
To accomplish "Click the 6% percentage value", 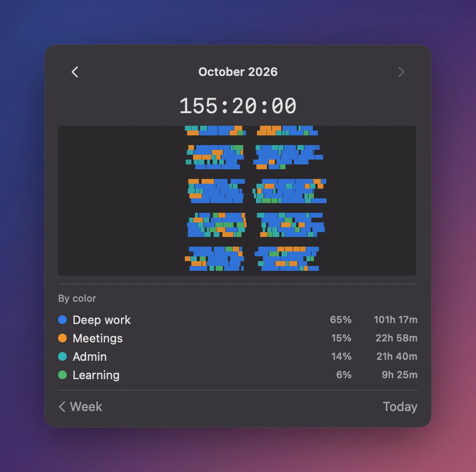I will tap(343, 375).
